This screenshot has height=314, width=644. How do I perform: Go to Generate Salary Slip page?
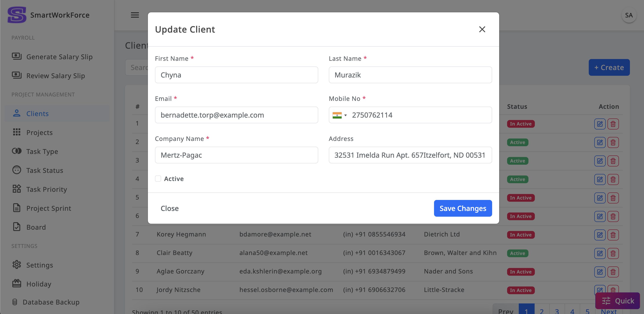[x=59, y=57]
